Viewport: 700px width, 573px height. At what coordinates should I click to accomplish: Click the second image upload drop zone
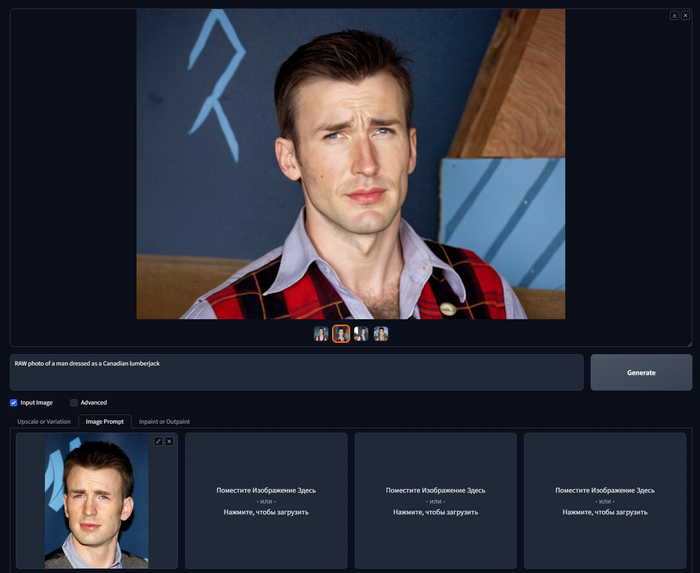tap(266, 501)
